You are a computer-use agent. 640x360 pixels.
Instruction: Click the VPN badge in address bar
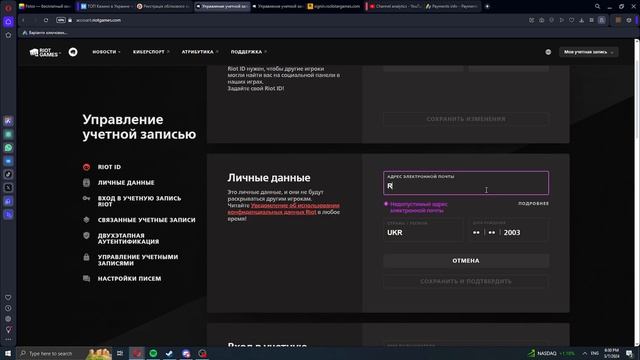(61, 20)
